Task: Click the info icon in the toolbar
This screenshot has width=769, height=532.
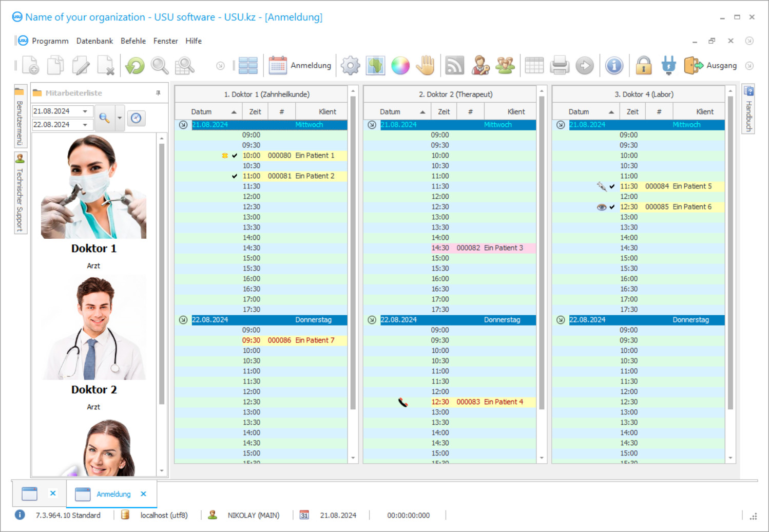Action: [x=614, y=65]
